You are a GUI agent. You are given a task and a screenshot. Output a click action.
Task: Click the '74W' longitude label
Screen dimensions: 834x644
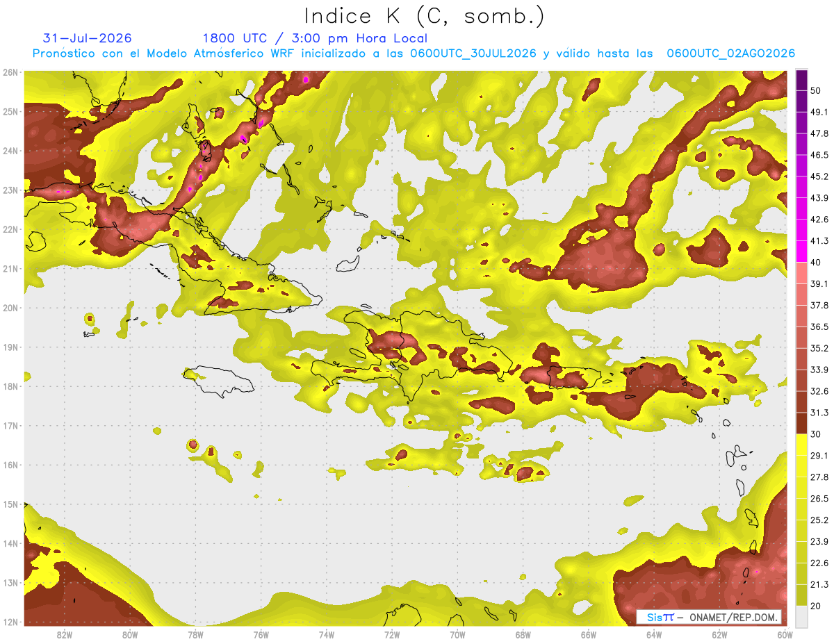(327, 635)
